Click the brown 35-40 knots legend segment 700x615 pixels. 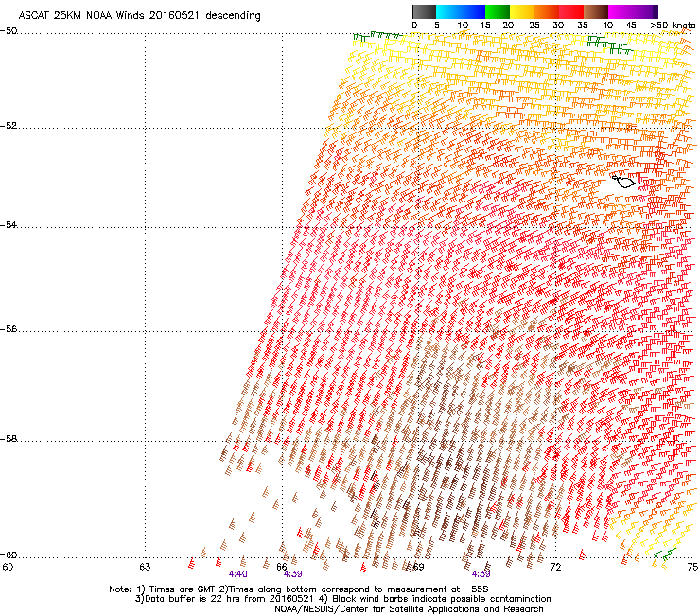596,11
